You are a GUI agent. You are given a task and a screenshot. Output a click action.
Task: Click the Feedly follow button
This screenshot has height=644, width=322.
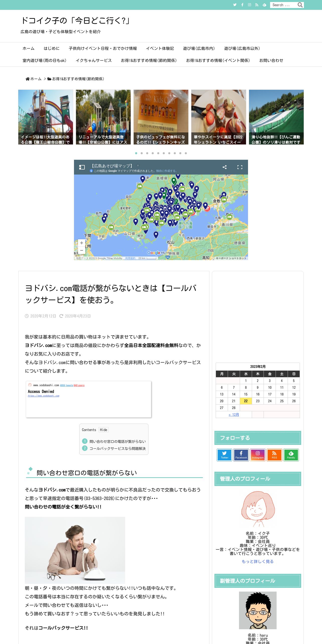(x=291, y=455)
